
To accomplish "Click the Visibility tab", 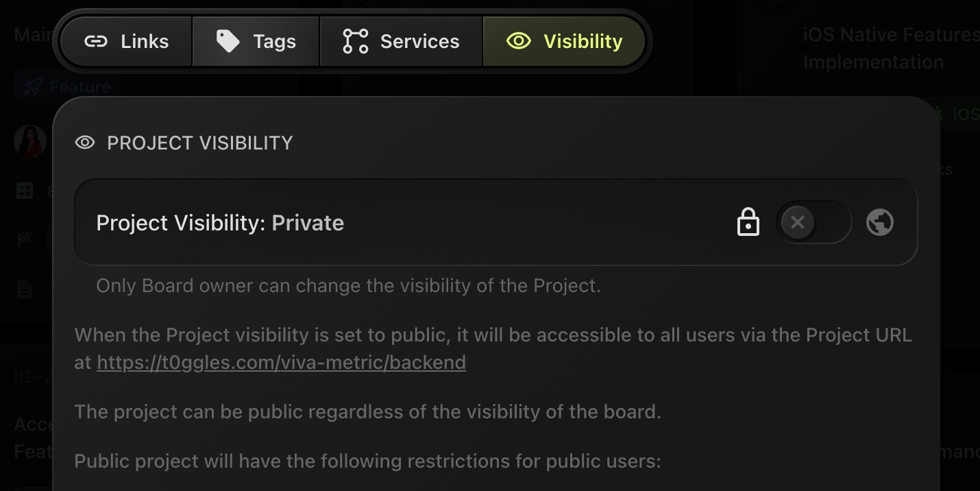I will point(564,42).
